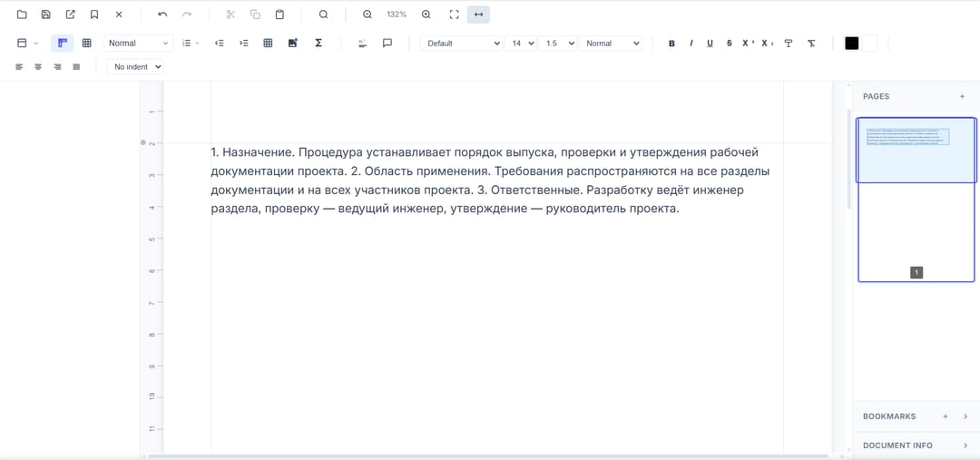Click the vertical ruler margin marker
980x460 pixels.
pos(143,142)
